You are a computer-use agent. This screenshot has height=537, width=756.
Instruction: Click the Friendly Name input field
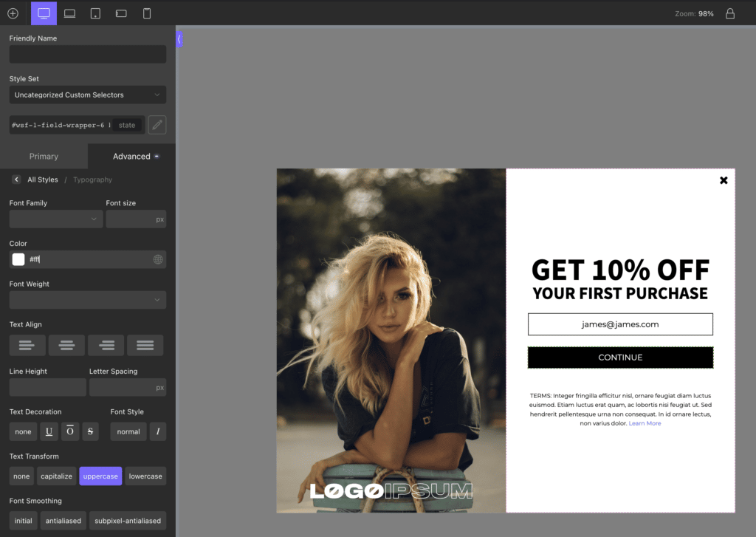tap(88, 54)
